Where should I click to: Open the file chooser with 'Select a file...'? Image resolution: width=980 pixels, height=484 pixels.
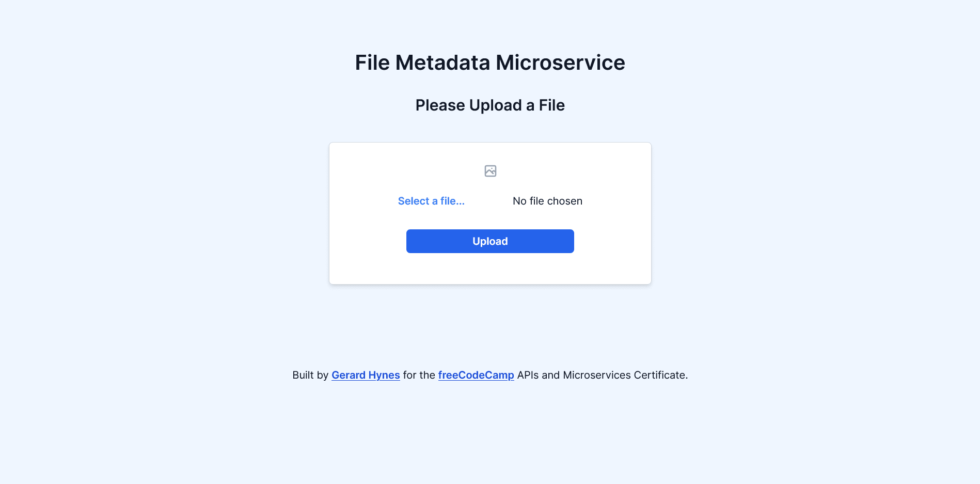tap(431, 201)
